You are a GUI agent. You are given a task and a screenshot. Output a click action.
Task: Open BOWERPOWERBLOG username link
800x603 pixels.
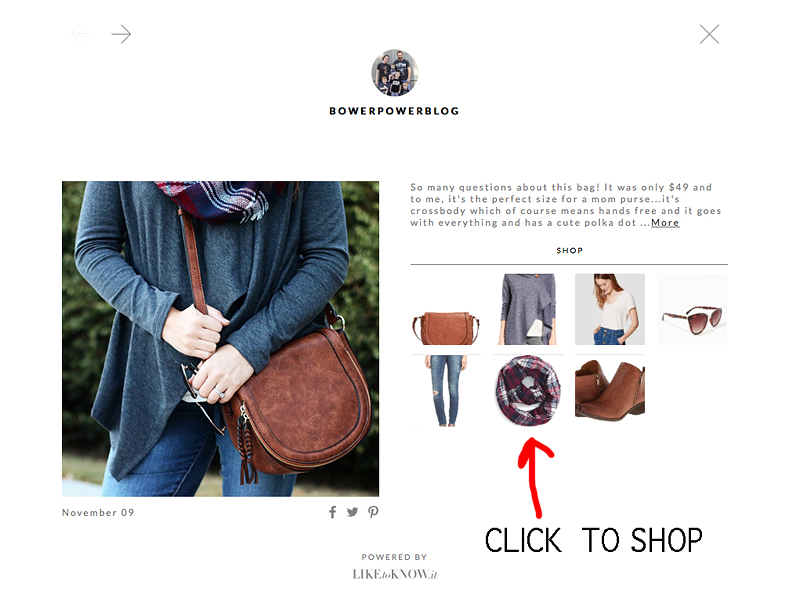(x=394, y=111)
